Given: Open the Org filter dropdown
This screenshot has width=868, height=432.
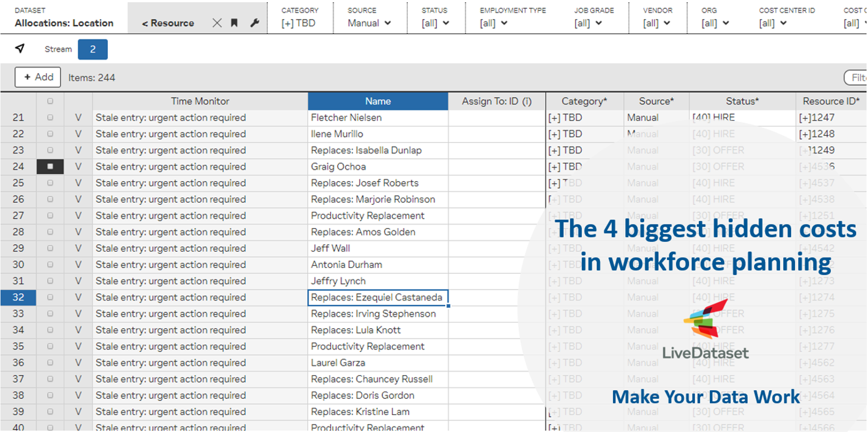Looking at the screenshot, I should (716, 23).
